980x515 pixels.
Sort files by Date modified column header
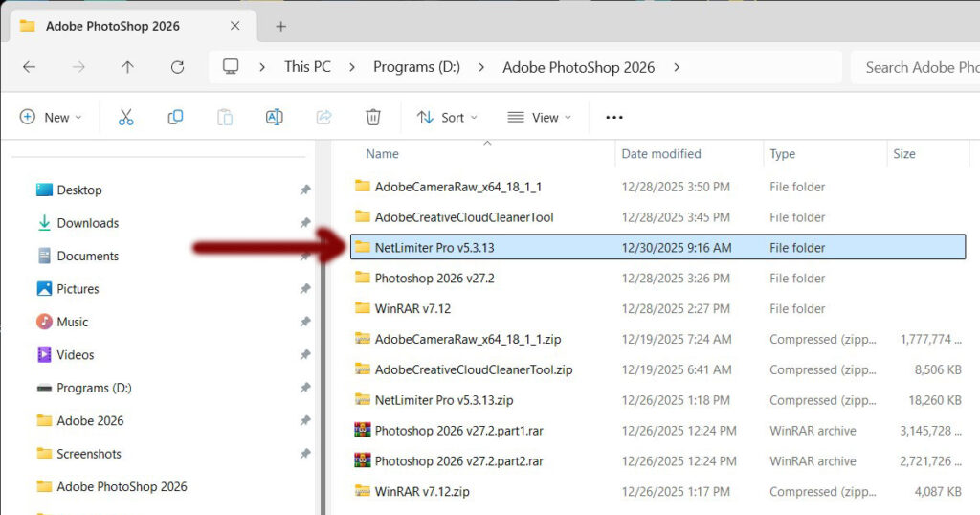coord(661,153)
